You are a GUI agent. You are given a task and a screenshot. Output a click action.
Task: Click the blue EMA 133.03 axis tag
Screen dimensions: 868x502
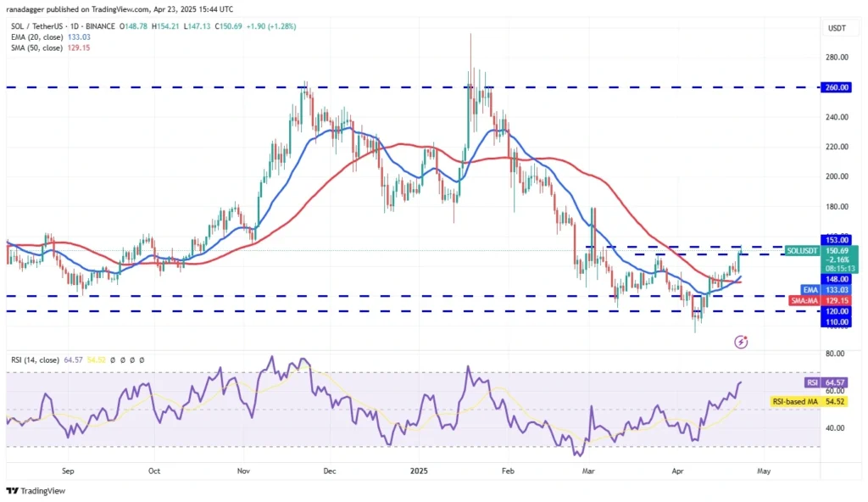pyautogui.click(x=826, y=290)
